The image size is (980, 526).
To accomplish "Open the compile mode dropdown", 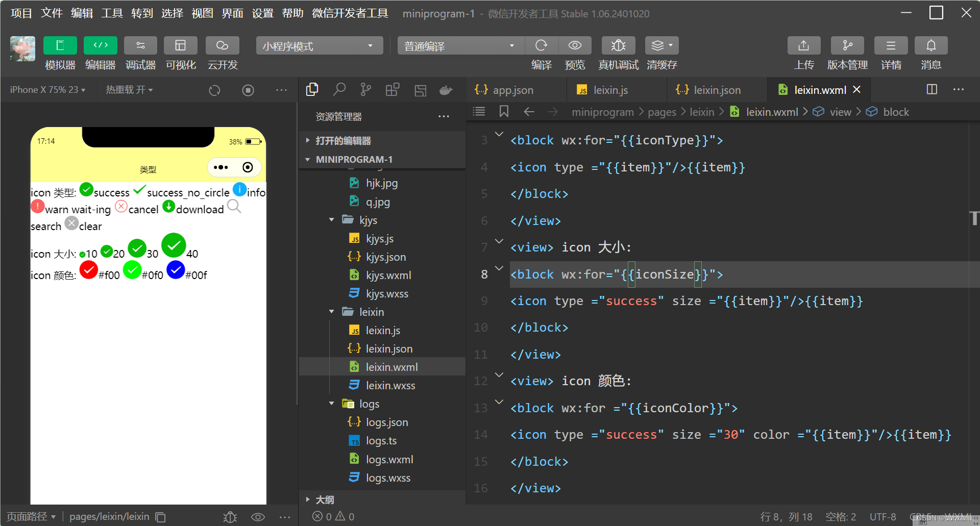I will 460,46.
